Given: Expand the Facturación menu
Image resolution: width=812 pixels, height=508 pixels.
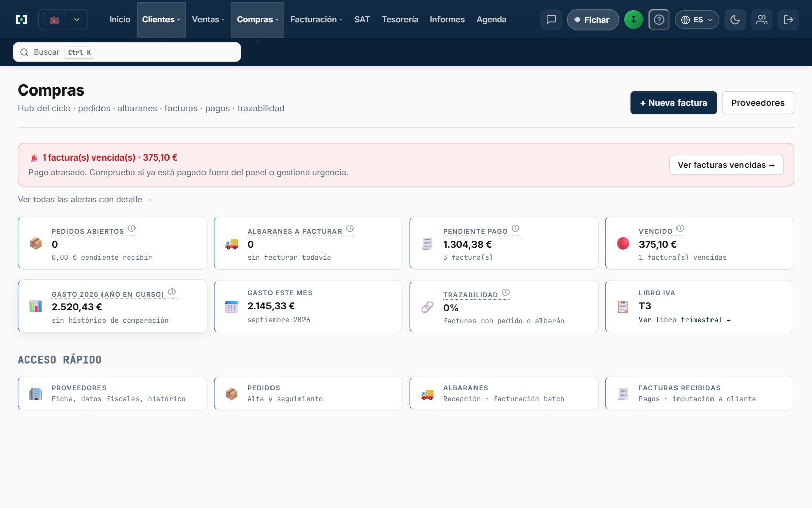Looking at the screenshot, I should (316, 19).
